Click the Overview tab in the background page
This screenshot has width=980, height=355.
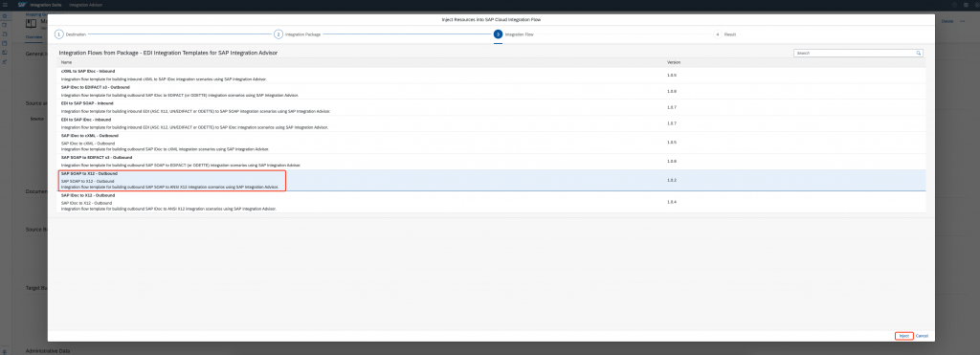[33, 37]
